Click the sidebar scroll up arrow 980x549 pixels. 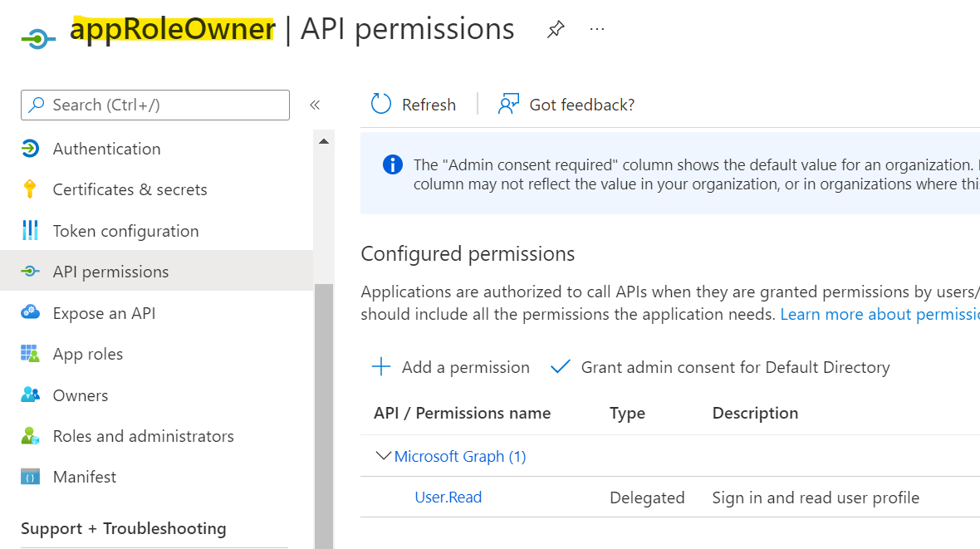click(x=324, y=141)
